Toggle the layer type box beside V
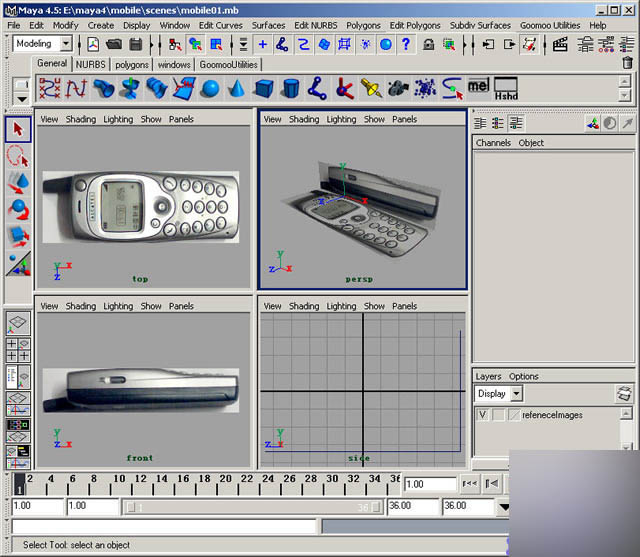Screen dimensions: 640x557 pyautogui.click(x=498, y=415)
